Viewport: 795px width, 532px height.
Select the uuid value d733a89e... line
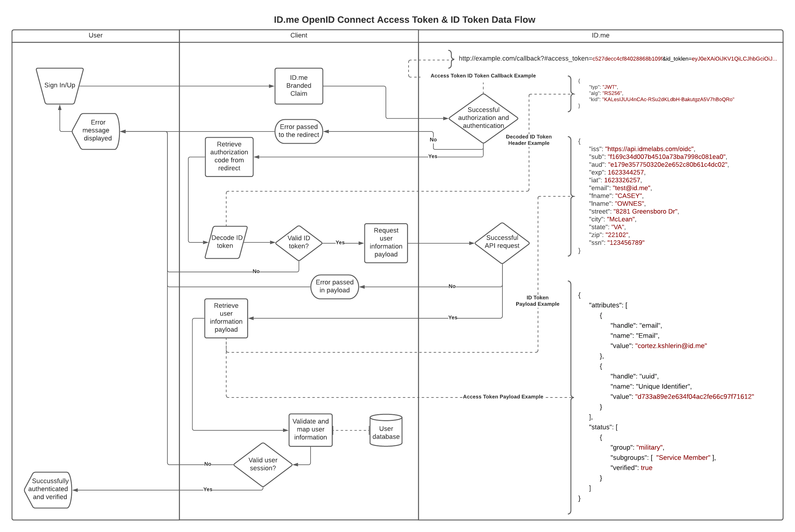[x=682, y=397]
